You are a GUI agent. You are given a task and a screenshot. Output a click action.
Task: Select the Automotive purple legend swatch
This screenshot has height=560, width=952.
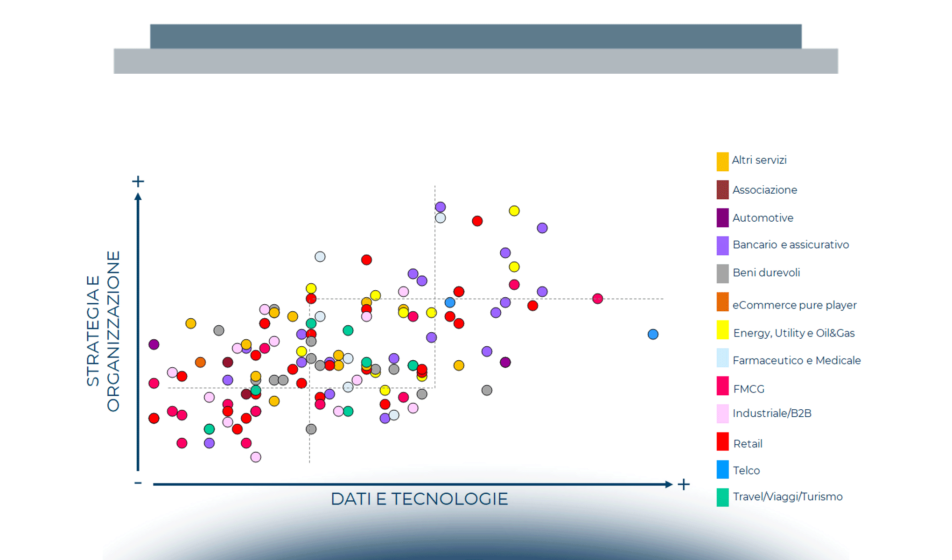[x=722, y=218]
